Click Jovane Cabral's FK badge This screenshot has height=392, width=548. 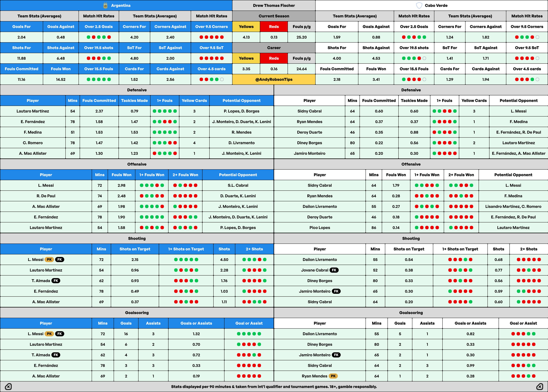click(334, 270)
